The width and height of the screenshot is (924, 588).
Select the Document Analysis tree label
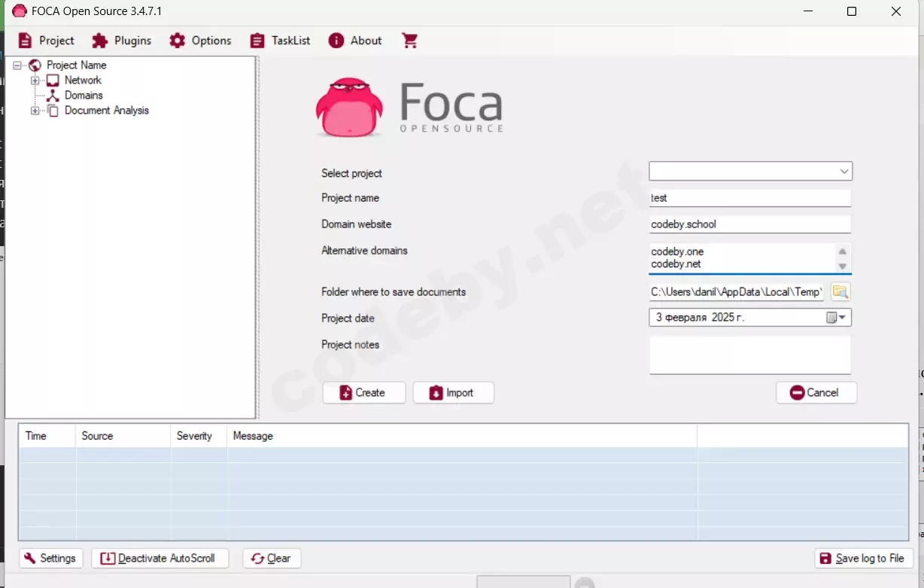click(107, 111)
